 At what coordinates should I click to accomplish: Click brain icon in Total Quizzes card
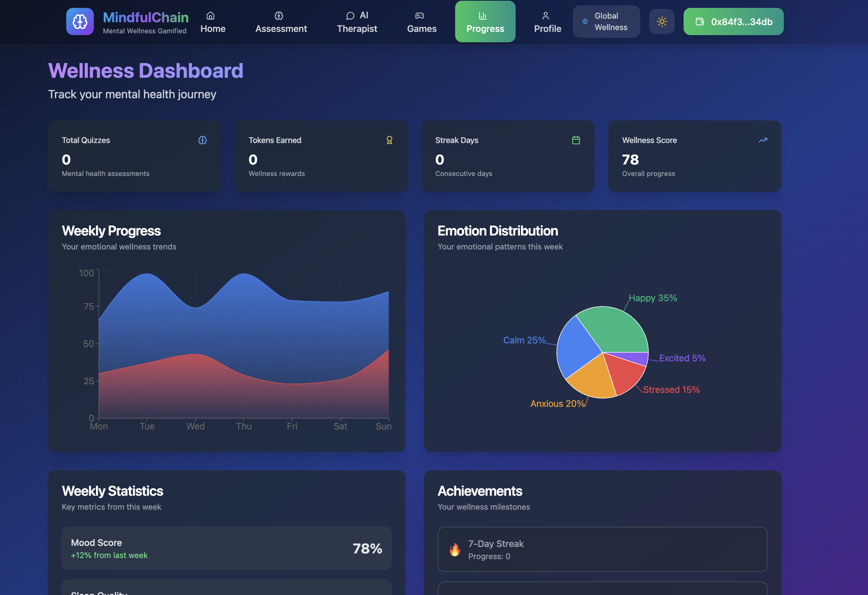click(202, 140)
